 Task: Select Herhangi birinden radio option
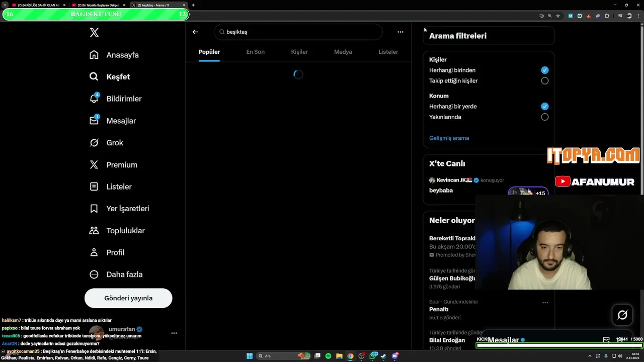544,70
